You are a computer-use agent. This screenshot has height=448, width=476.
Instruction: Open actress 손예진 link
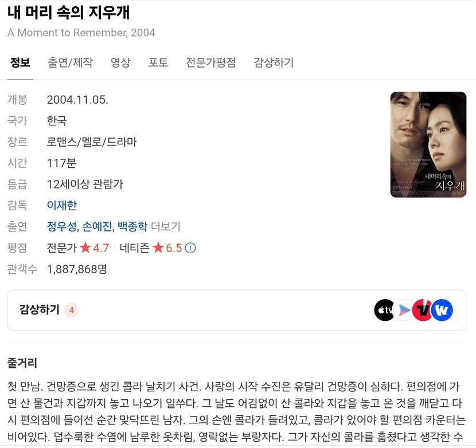(97, 227)
